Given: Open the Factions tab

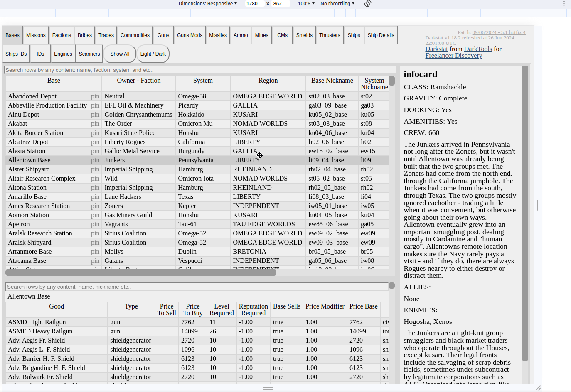Looking at the screenshot, I should (62, 35).
